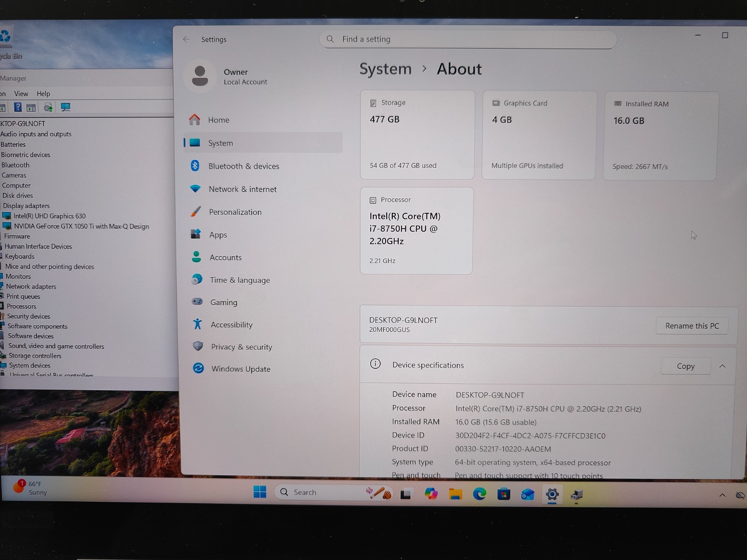
Task: Select Keyboards in Device Manager tree
Action: tap(20, 256)
